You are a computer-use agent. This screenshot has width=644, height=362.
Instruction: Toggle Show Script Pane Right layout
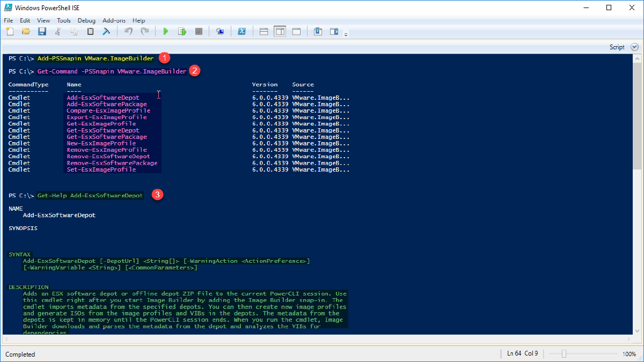click(x=280, y=32)
